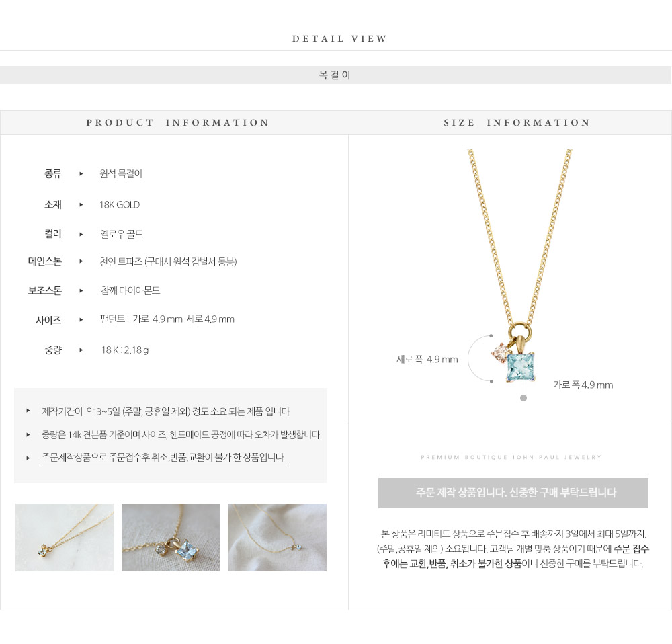This screenshot has height=644, width=672.
Task: Click the 세로 폭 4.9 mm label
Action: click(427, 359)
